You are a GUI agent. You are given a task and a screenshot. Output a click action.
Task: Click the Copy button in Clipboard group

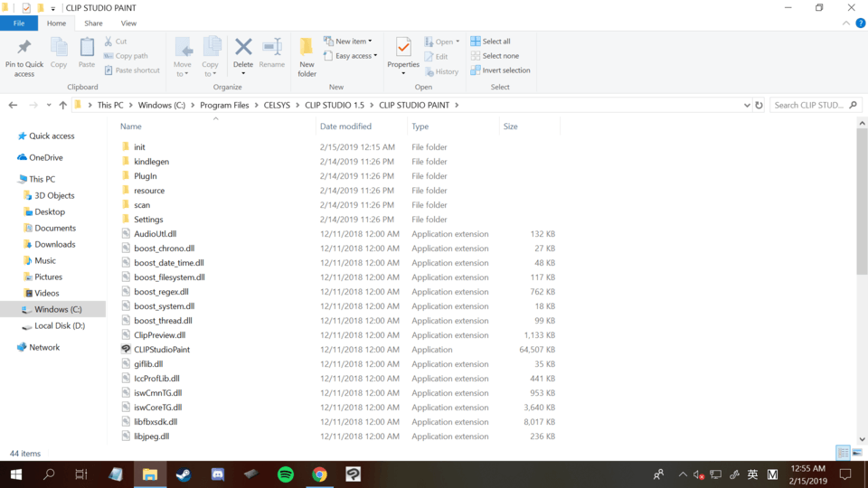point(59,53)
